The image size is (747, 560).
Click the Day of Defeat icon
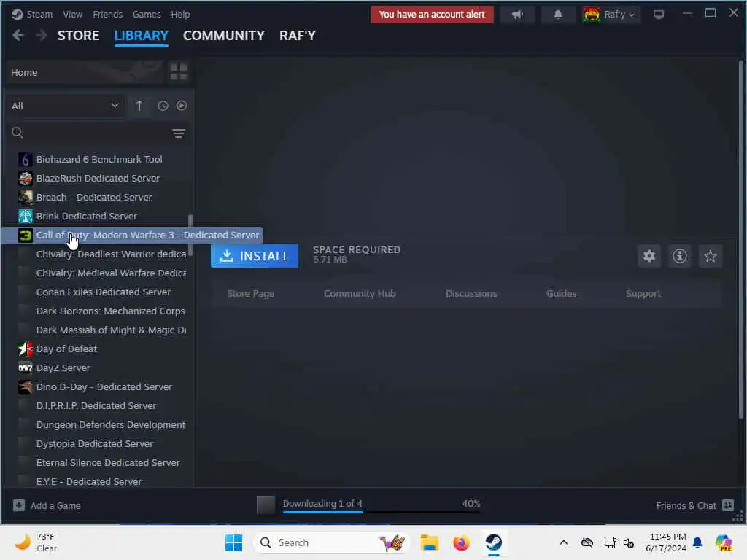tap(26, 349)
